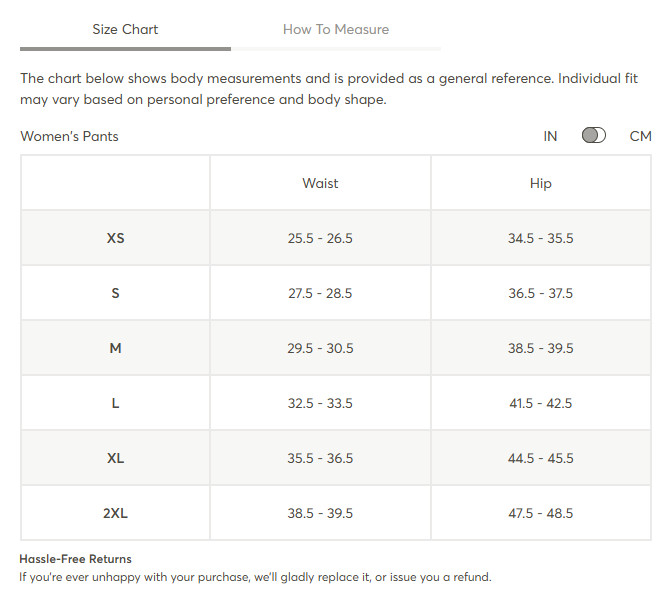Switch to the How To Measure tab
The width and height of the screenshot is (668, 612).
coord(336,29)
